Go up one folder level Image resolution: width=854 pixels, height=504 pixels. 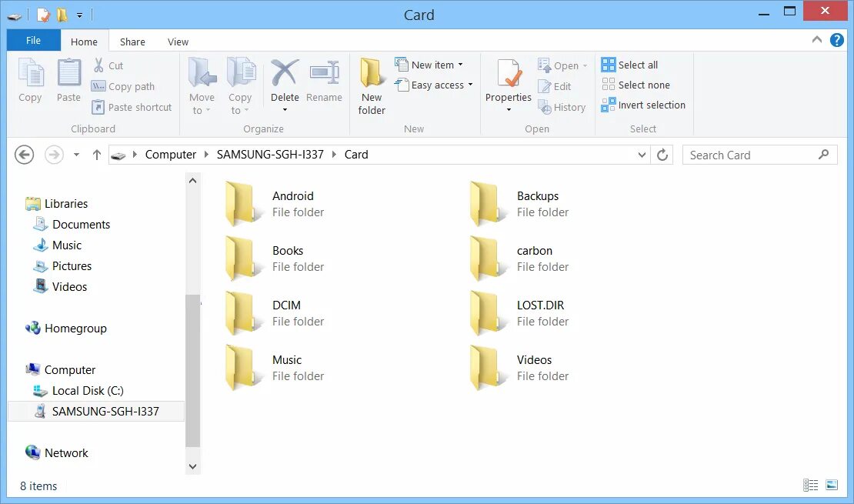[97, 155]
